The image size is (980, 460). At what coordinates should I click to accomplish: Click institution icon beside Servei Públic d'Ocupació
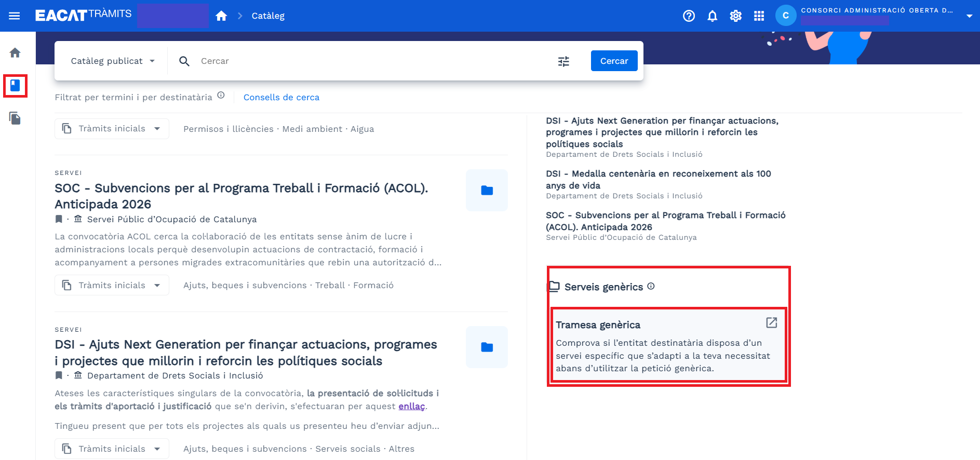78,219
